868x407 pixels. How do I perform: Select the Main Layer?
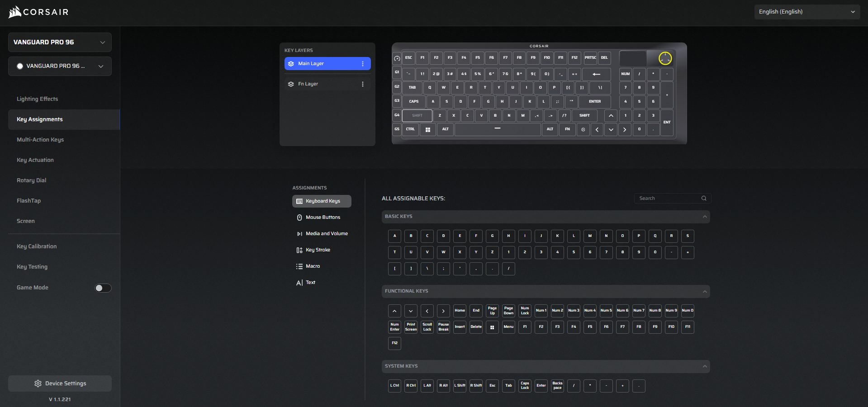click(327, 64)
